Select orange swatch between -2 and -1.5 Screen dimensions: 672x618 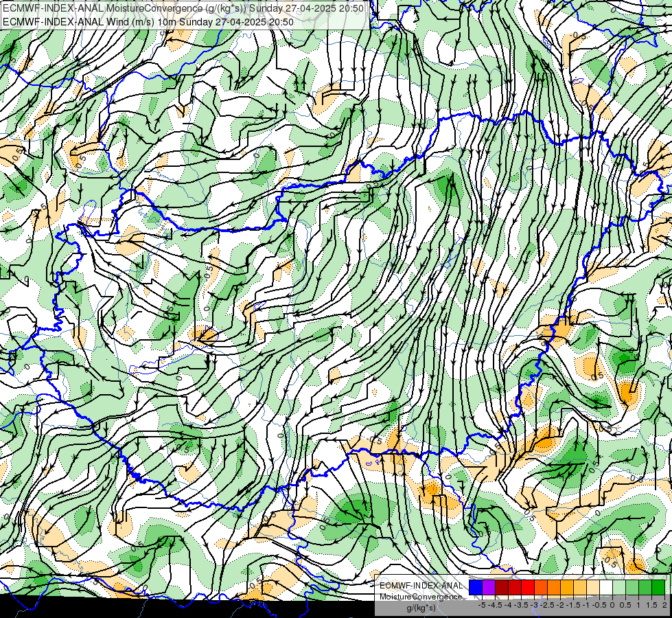pos(554,588)
